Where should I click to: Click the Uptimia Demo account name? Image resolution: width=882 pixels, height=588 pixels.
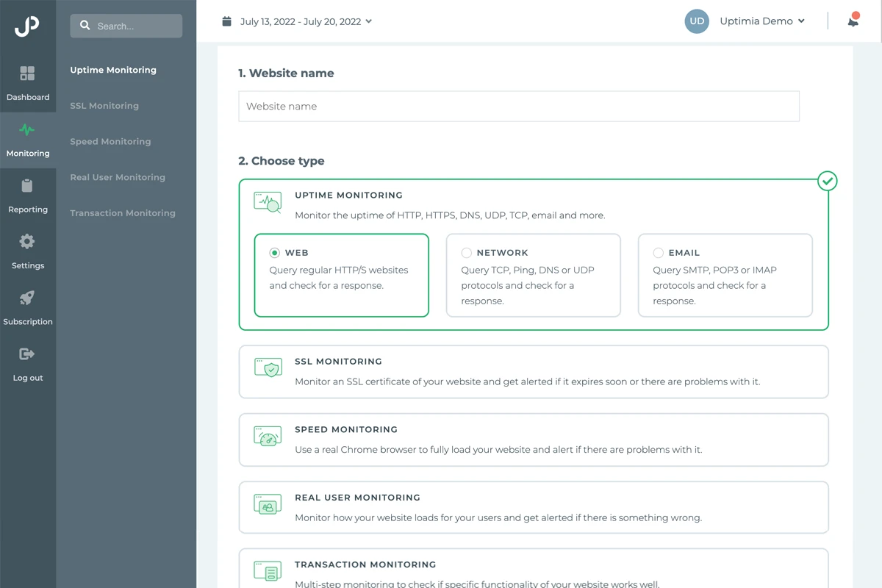click(x=756, y=21)
